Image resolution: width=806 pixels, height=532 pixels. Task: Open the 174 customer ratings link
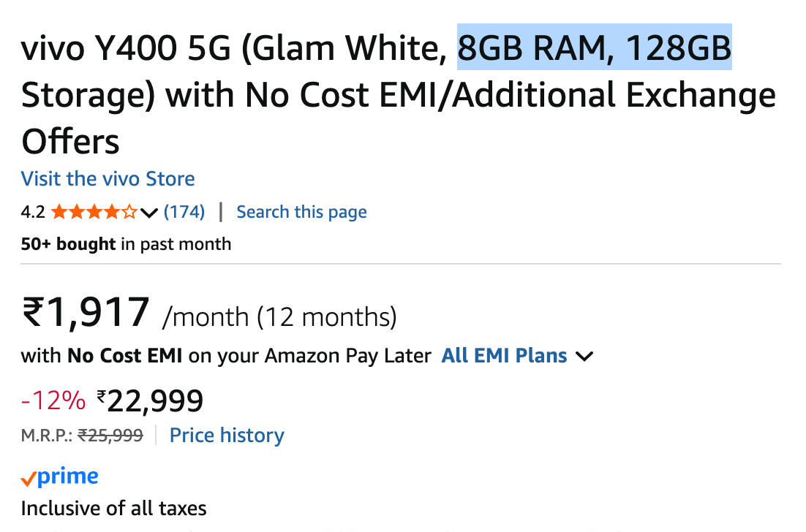click(184, 212)
